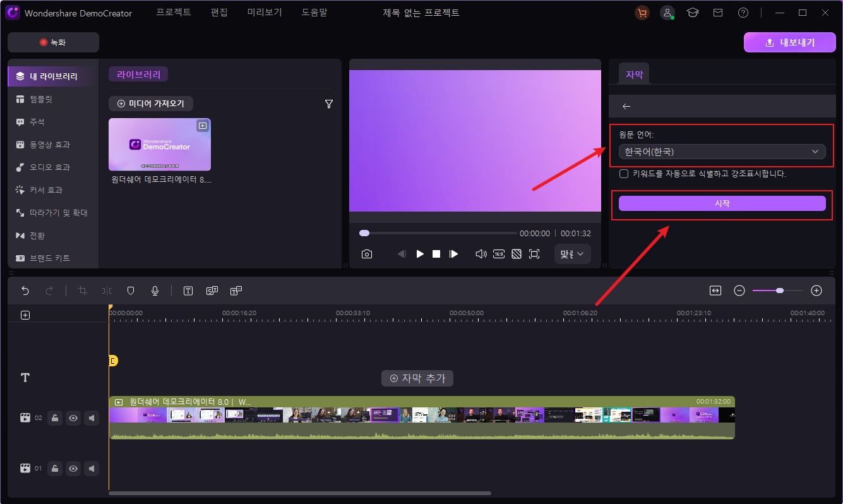
Task: Take a snapshot with the camera icon
Action: coord(367,254)
